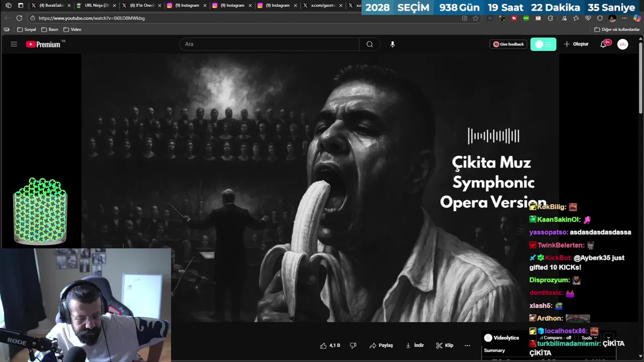644x362 pixels.
Task: Open the 'Video' bookmarks folder
Action: (72, 30)
